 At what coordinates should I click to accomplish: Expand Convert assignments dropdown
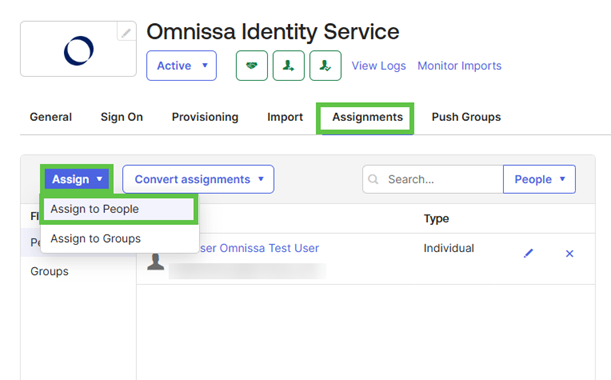(198, 179)
